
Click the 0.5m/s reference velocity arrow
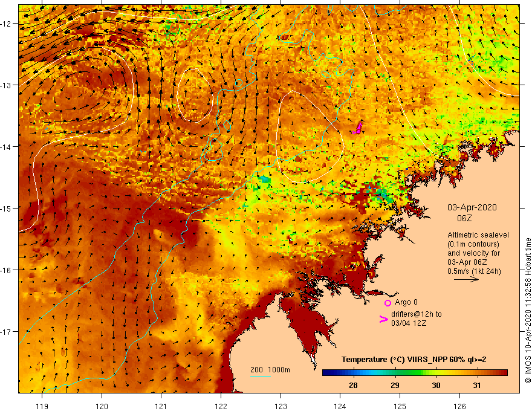point(466,279)
